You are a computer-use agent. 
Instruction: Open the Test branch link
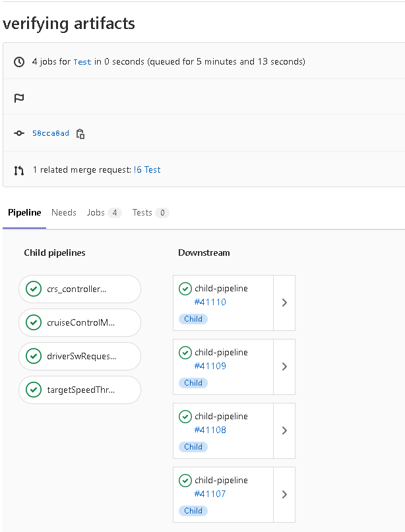[82, 62]
